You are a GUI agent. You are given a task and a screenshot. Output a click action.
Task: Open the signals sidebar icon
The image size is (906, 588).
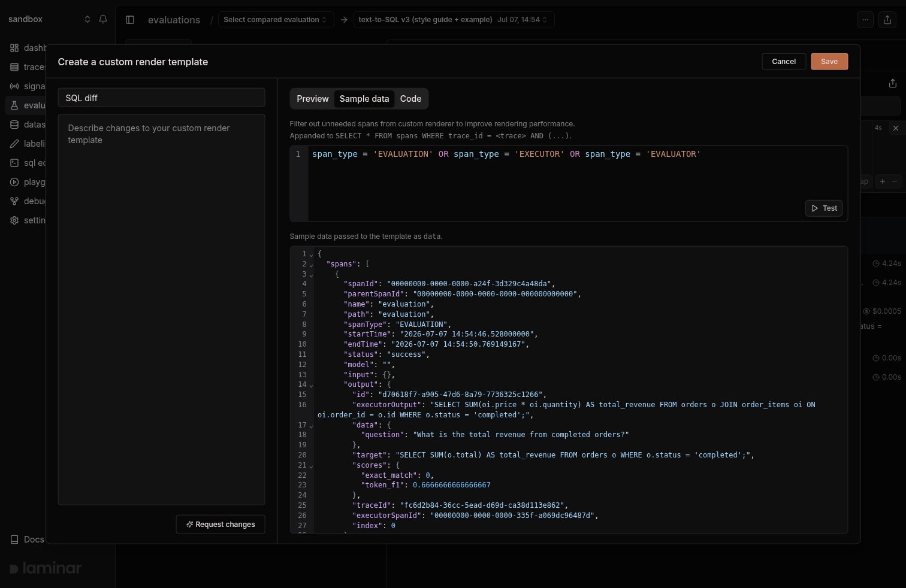[14, 86]
